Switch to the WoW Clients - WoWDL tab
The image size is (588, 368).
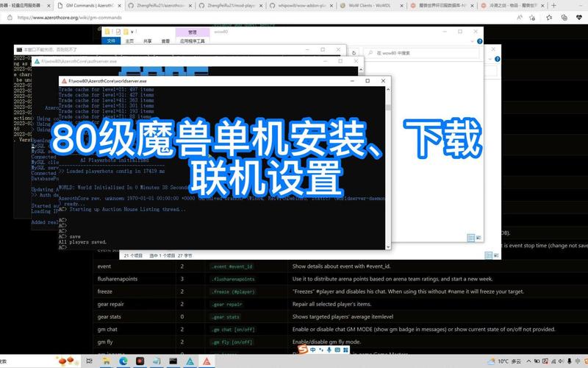(x=370, y=6)
